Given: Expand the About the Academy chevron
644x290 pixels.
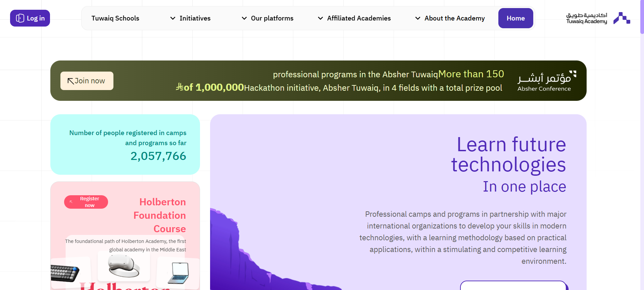Looking at the screenshot, I should pos(418,18).
